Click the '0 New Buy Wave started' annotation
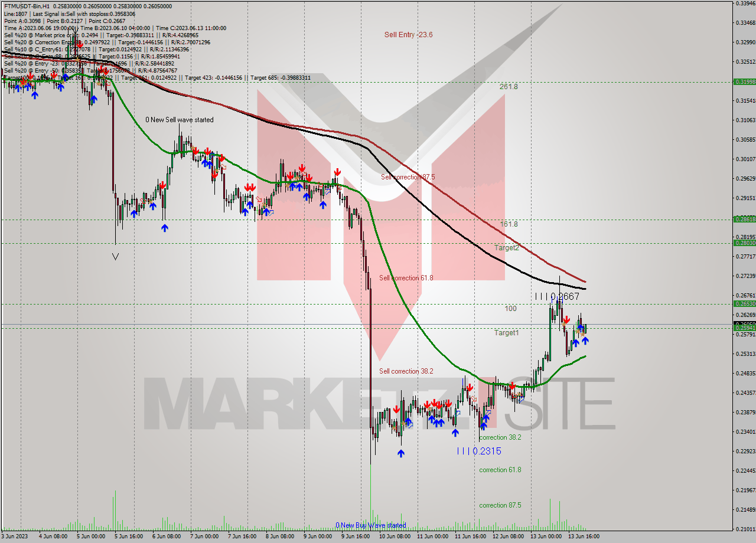This screenshot has width=756, height=543. tap(371, 525)
